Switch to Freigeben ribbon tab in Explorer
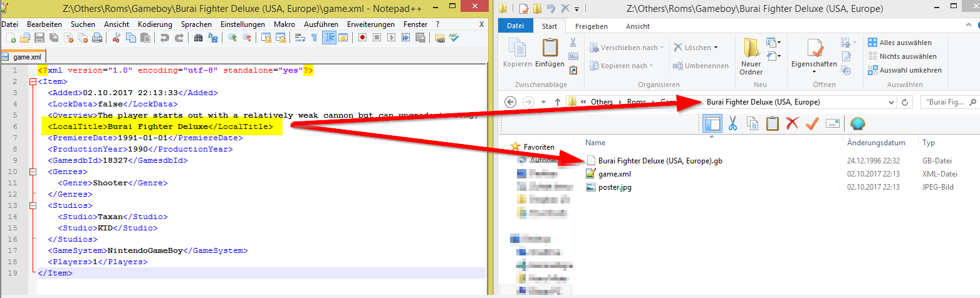980x298 pixels. [x=591, y=26]
